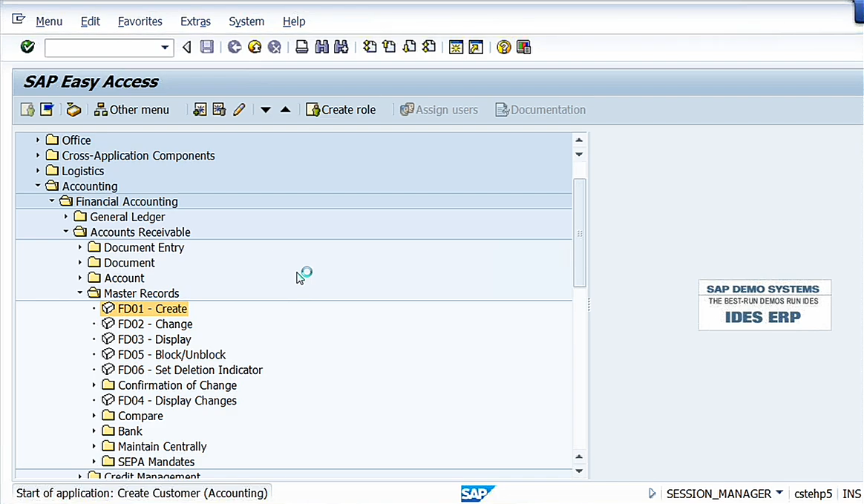
Task: Click the Save diskette icon
Action: coord(206,47)
